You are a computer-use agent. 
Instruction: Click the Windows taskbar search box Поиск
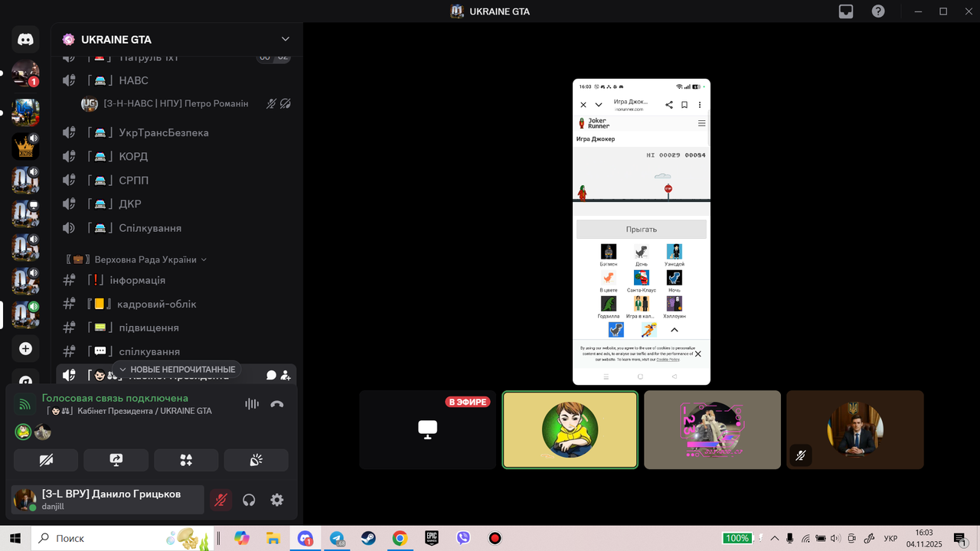(123, 538)
